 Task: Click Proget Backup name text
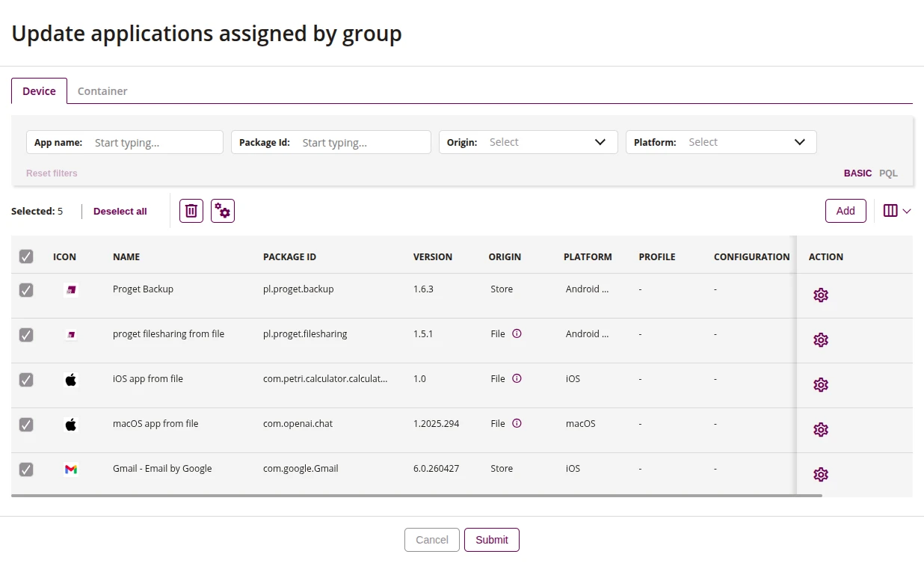coord(143,289)
